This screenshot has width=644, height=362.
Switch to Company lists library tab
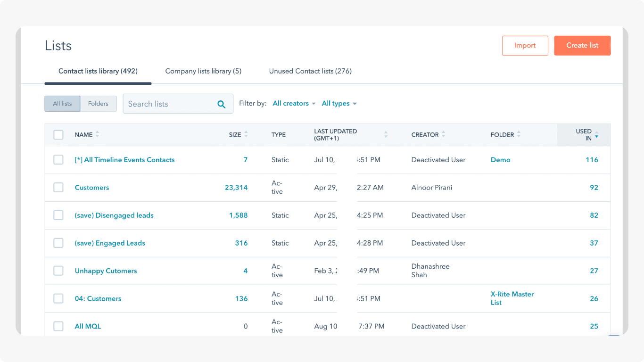point(203,71)
